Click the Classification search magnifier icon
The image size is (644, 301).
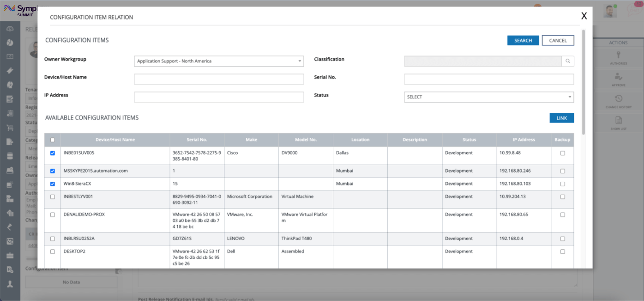568,61
